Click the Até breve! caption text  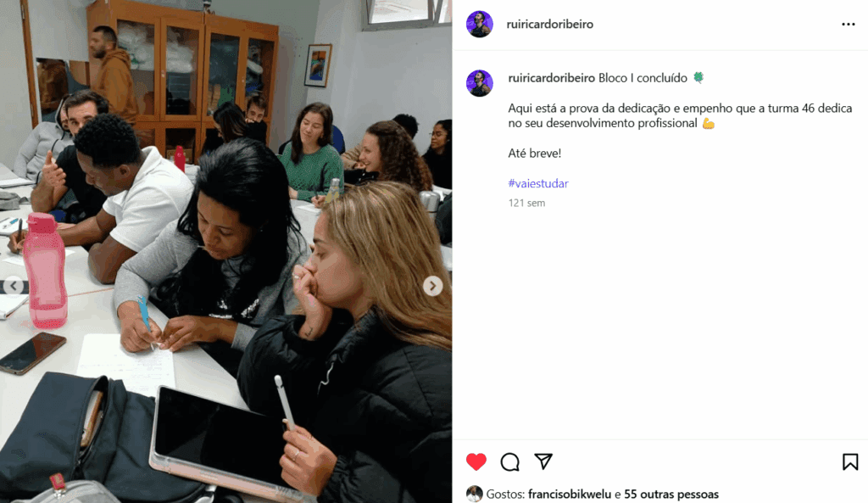pyautogui.click(x=535, y=154)
